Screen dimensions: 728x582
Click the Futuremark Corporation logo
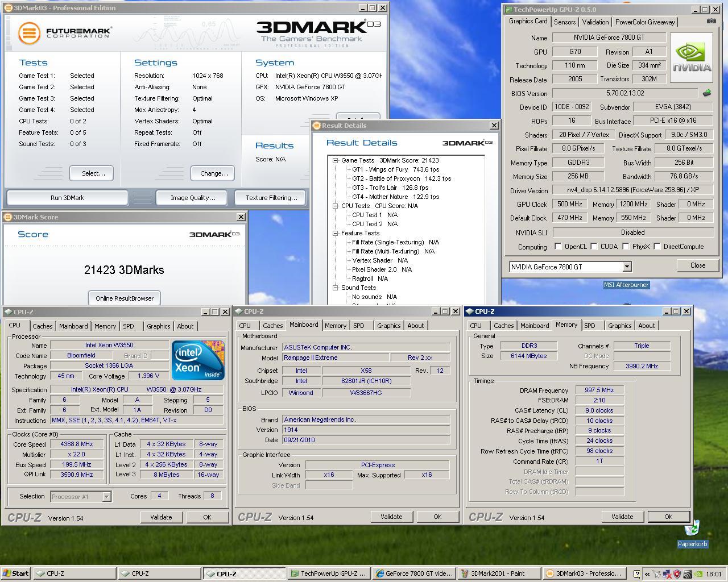(64, 33)
